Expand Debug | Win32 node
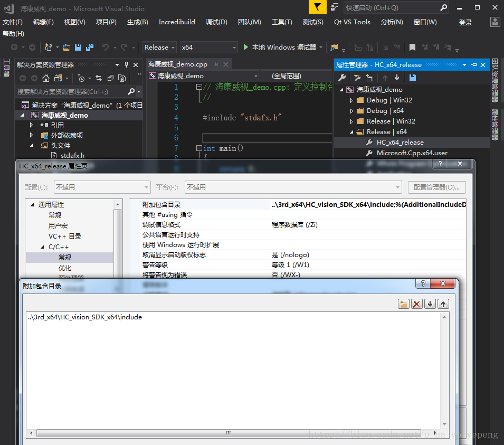The width and height of the screenshot is (504, 445). coord(351,100)
